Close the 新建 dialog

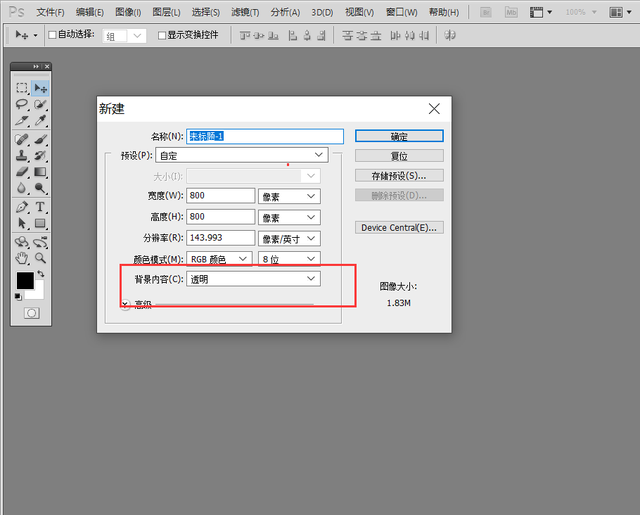(x=434, y=109)
